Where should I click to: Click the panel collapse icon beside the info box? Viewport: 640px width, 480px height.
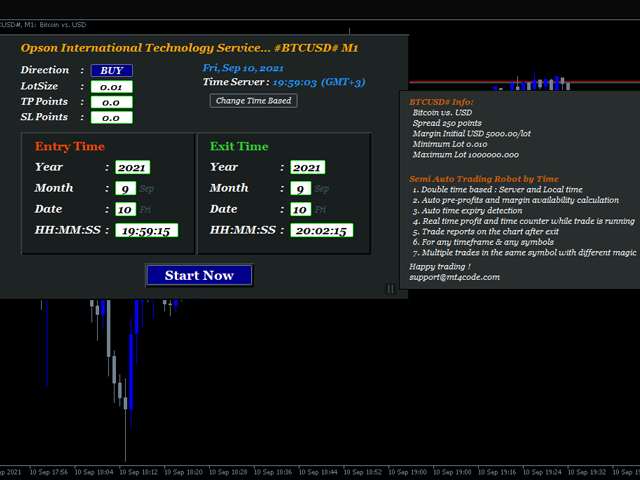391,289
